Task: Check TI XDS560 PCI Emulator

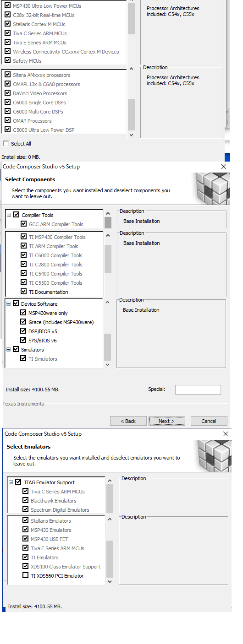Action: pyautogui.click(x=26, y=575)
